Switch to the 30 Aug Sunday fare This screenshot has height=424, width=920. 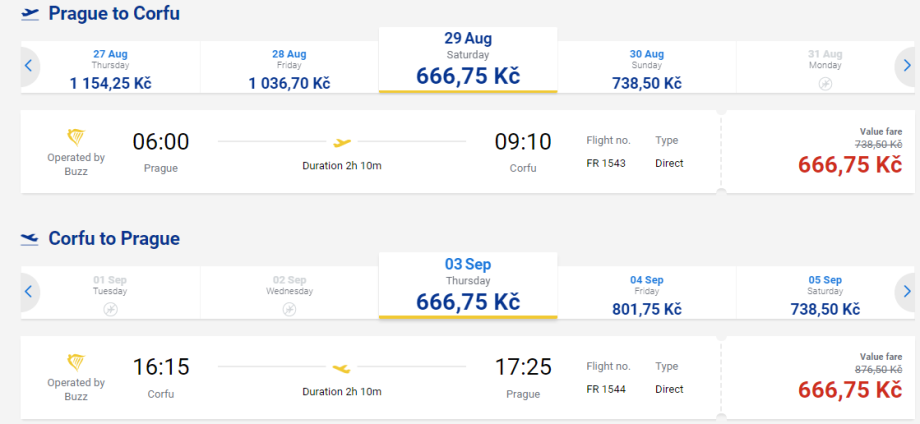pos(646,68)
